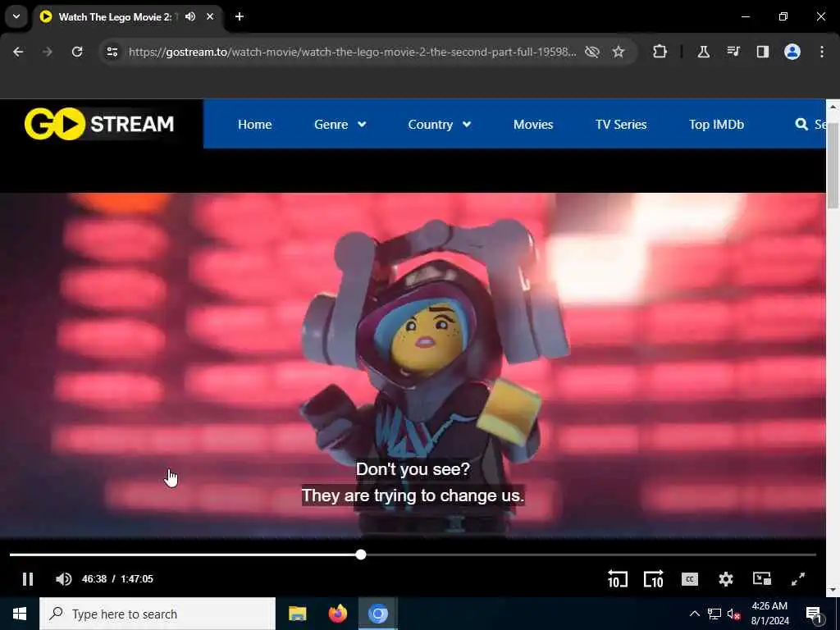Open the muted system volume tray icon
The height and width of the screenshot is (630, 840).
(733, 614)
